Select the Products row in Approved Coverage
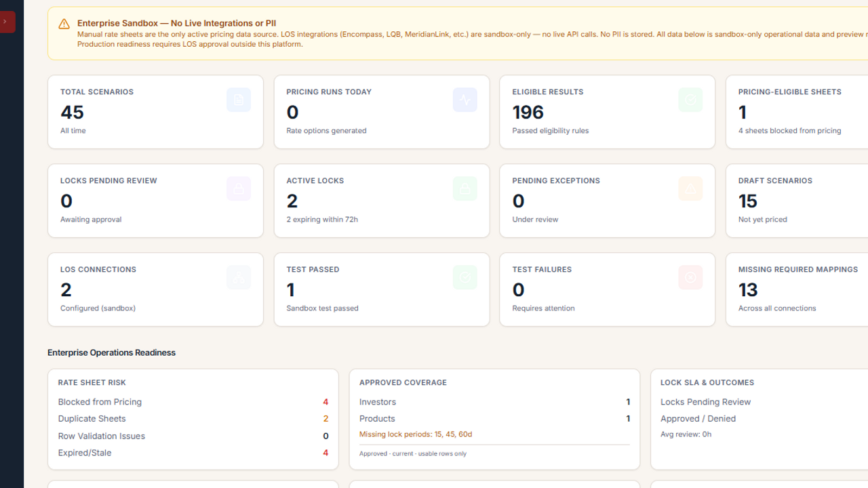The height and width of the screenshot is (488, 868). (494, 419)
